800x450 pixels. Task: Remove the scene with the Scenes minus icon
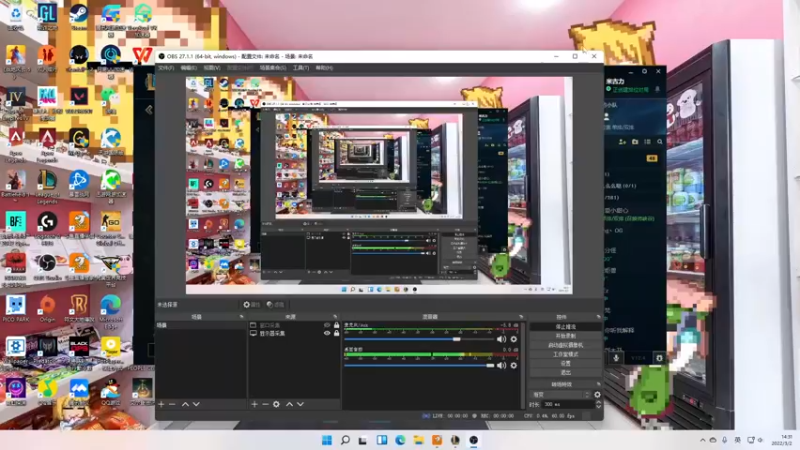click(172, 404)
